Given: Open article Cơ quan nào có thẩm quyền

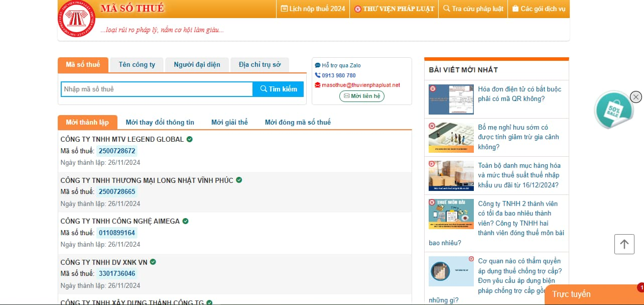Looking at the screenshot, I should (x=520, y=275).
